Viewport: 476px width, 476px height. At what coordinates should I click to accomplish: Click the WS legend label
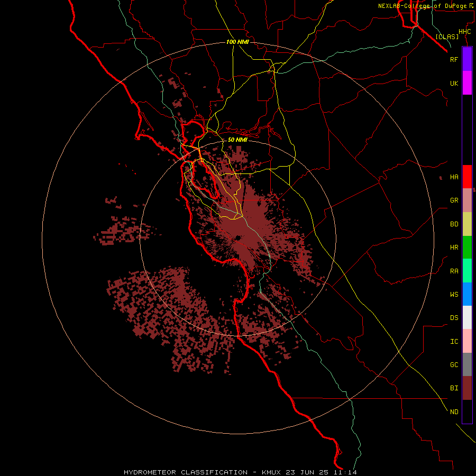click(454, 295)
